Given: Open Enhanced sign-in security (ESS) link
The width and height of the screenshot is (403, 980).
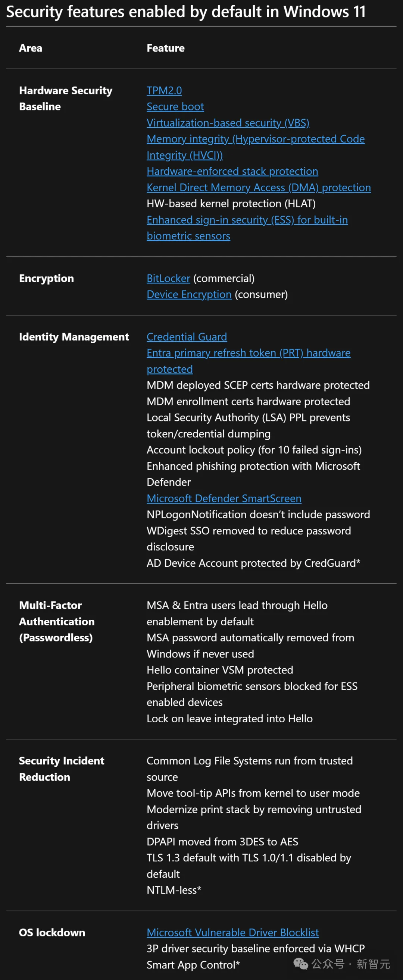Looking at the screenshot, I should (x=247, y=228).
